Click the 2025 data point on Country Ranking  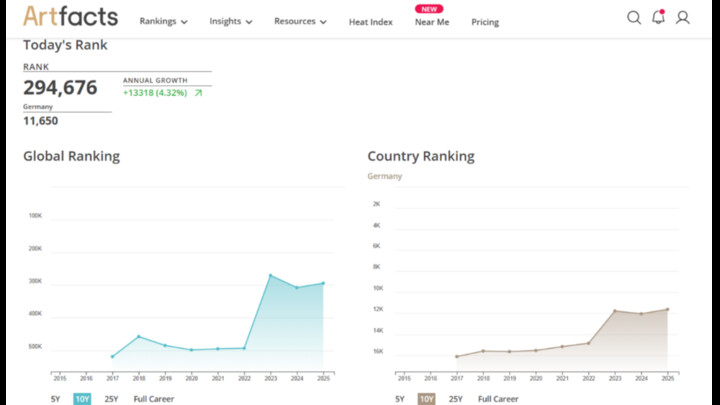[668, 309]
